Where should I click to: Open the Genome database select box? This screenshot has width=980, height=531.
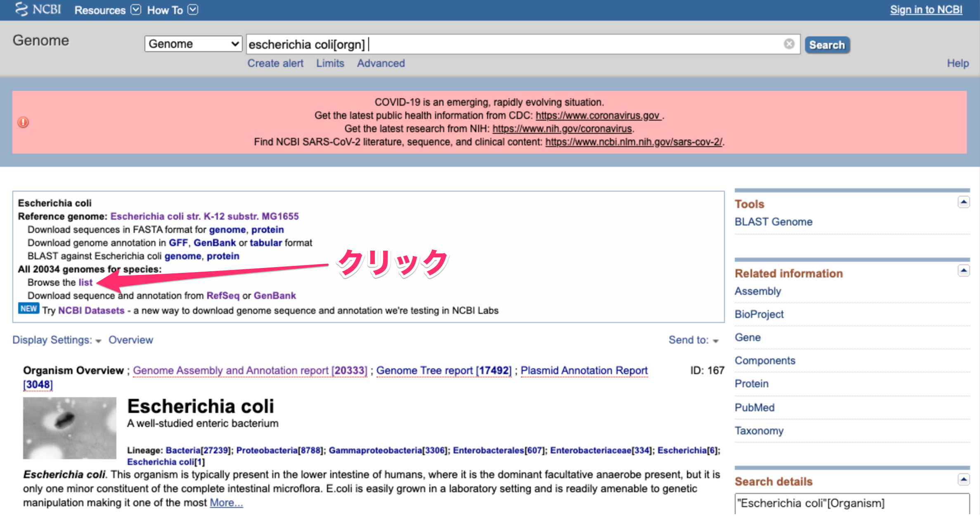tap(193, 44)
